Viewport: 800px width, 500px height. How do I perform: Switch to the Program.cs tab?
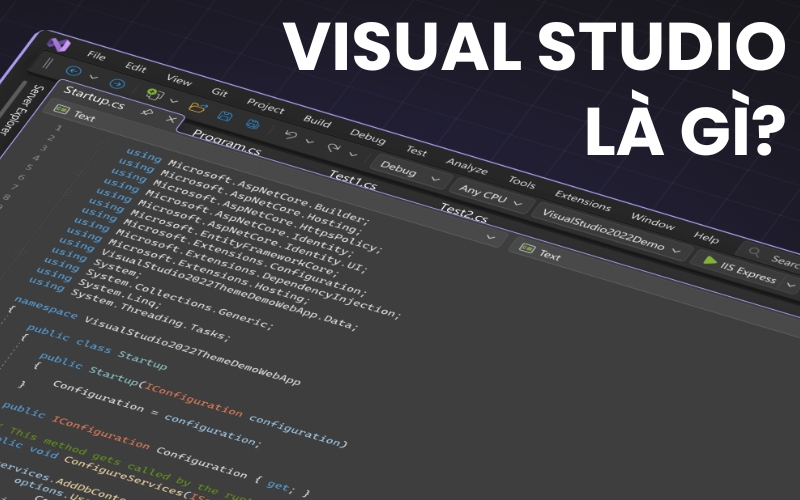[x=227, y=143]
